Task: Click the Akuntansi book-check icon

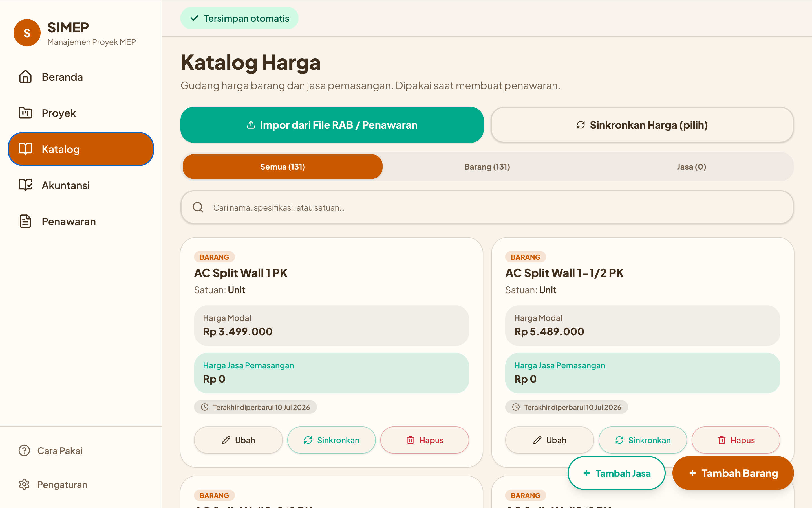Action: [x=25, y=185]
